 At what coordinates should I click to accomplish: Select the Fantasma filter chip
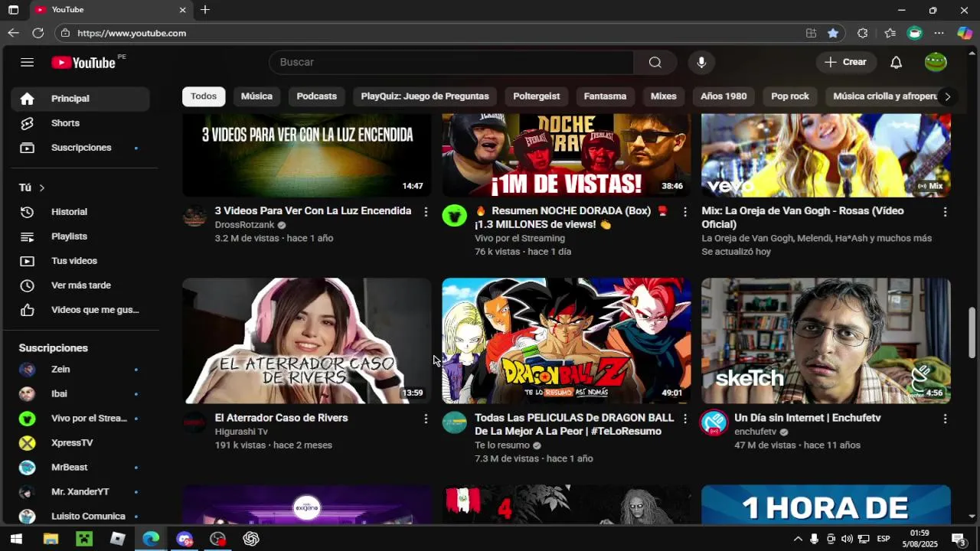click(x=605, y=96)
